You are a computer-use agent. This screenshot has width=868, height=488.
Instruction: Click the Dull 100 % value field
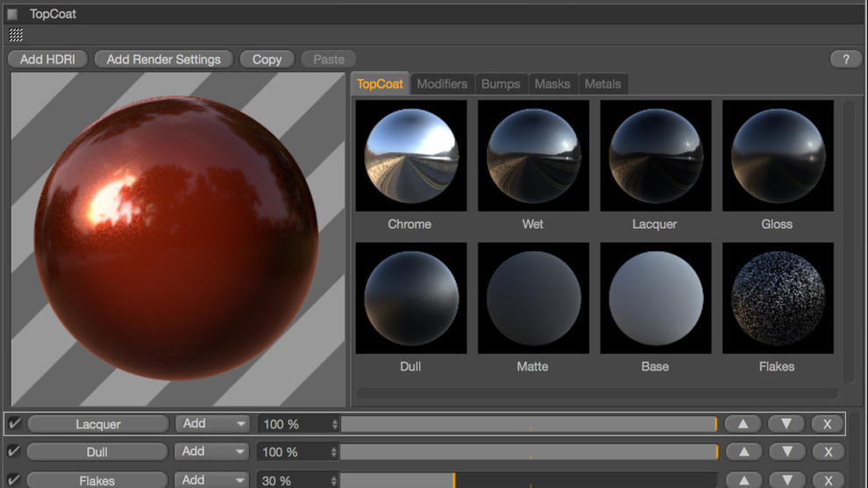tap(293, 452)
